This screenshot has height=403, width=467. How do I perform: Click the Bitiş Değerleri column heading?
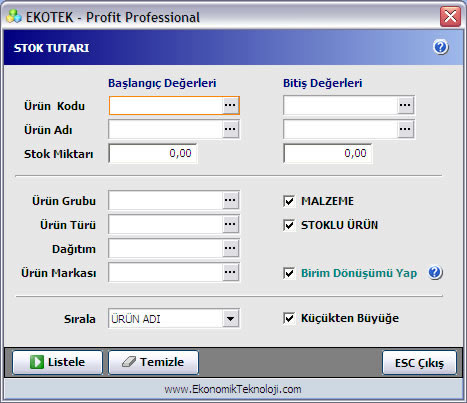(x=323, y=83)
